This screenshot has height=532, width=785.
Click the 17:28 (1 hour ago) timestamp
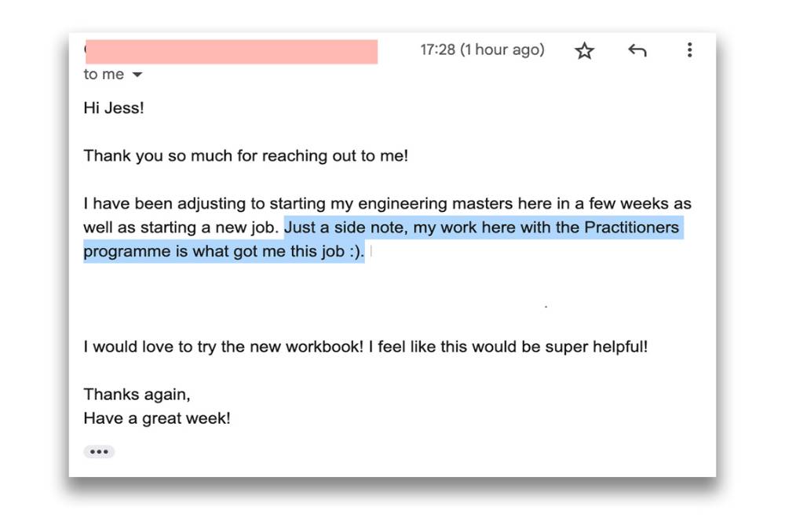point(482,50)
